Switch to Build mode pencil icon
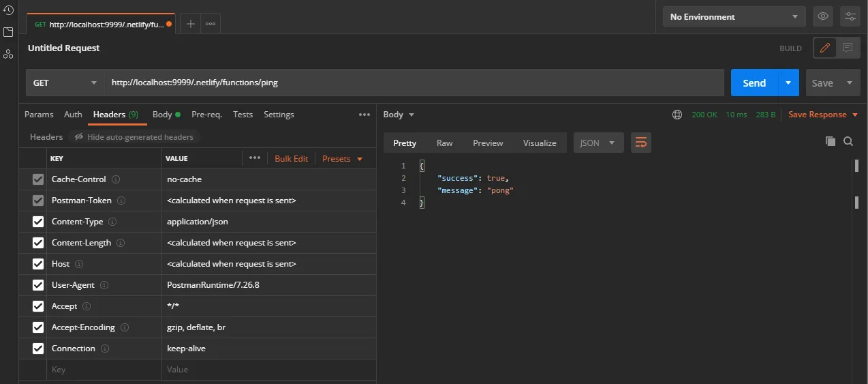Image resolution: width=868 pixels, height=384 pixels. [x=825, y=48]
